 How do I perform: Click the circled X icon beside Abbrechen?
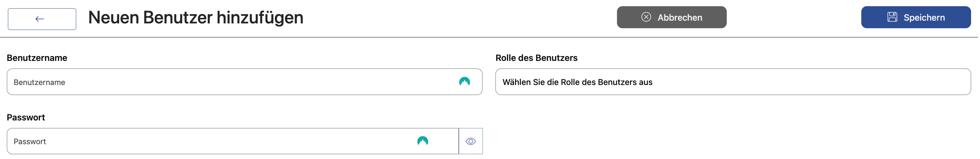(x=646, y=17)
